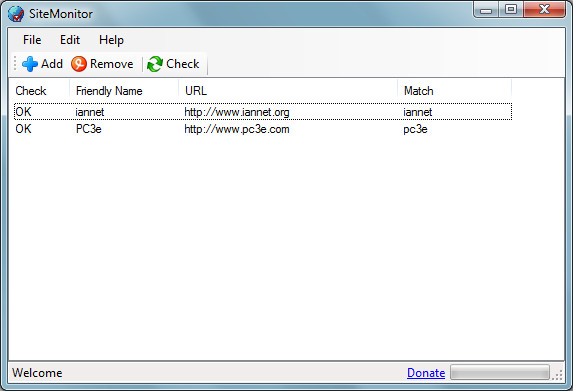The image size is (573, 391).
Task: Select the iannet friendly name cell
Action: click(90, 112)
